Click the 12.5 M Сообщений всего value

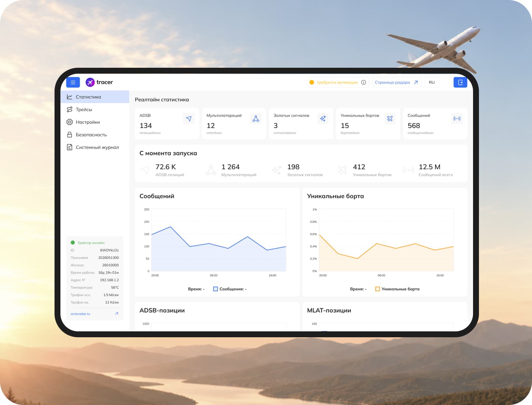[x=430, y=167]
